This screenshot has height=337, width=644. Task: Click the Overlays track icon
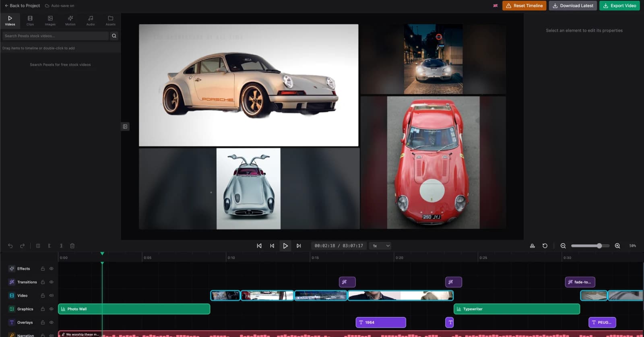point(12,323)
